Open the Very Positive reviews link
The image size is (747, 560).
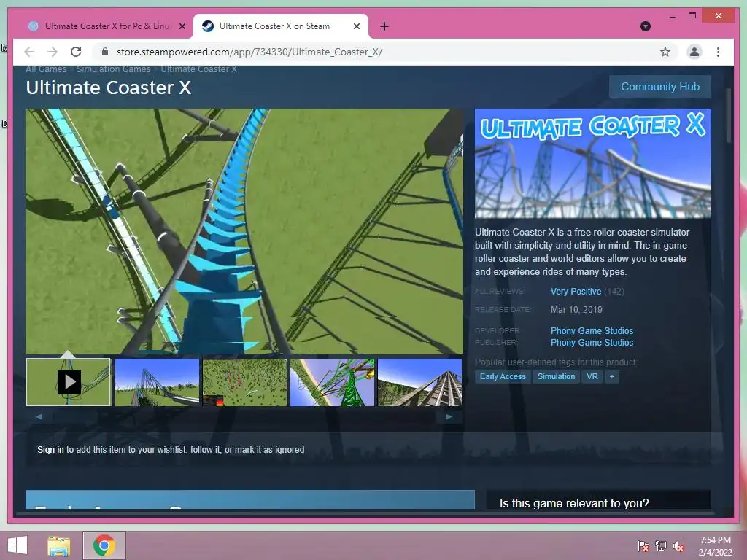(576, 292)
